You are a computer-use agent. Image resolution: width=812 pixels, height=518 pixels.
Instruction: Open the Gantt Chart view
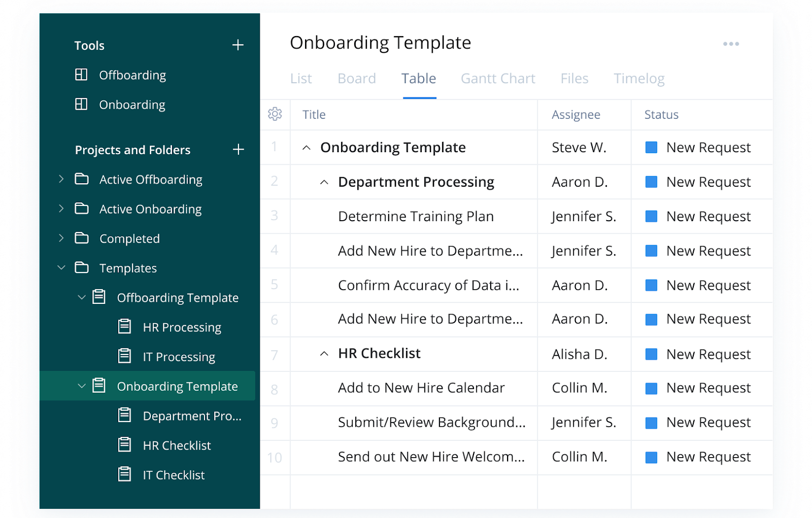click(498, 78)
